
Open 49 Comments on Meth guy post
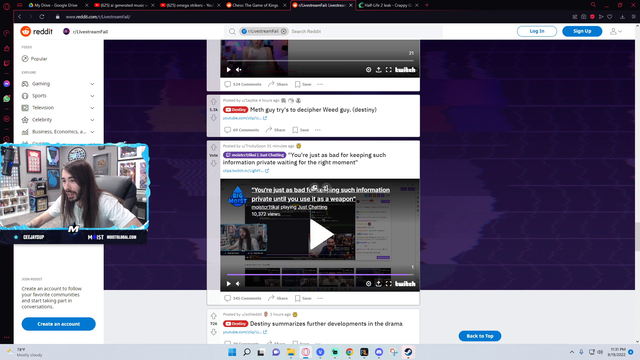click(242, 130)
